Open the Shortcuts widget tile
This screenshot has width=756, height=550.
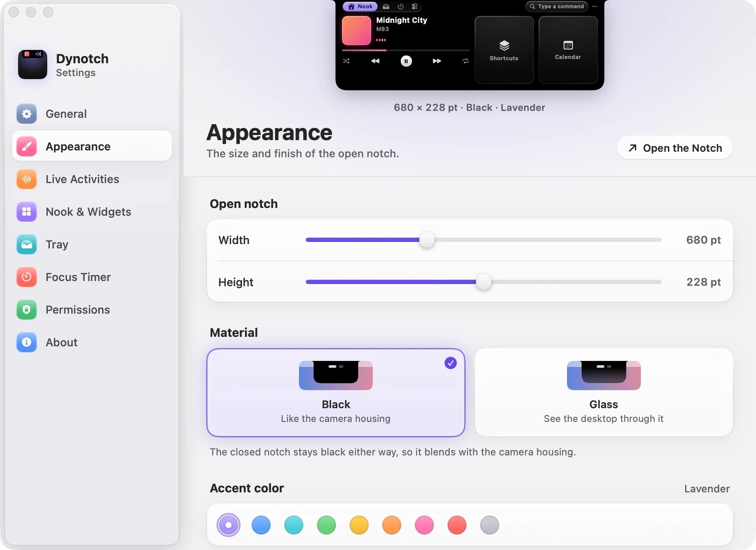point(504,50)
